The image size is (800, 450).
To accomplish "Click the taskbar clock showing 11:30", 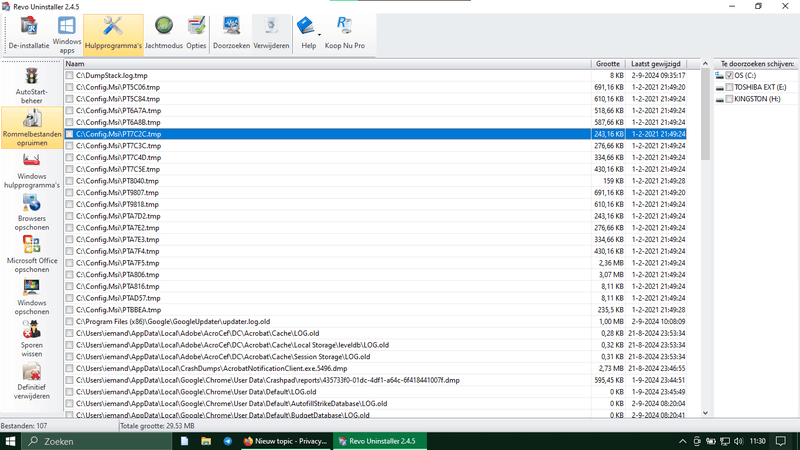I will pos(758,441).
